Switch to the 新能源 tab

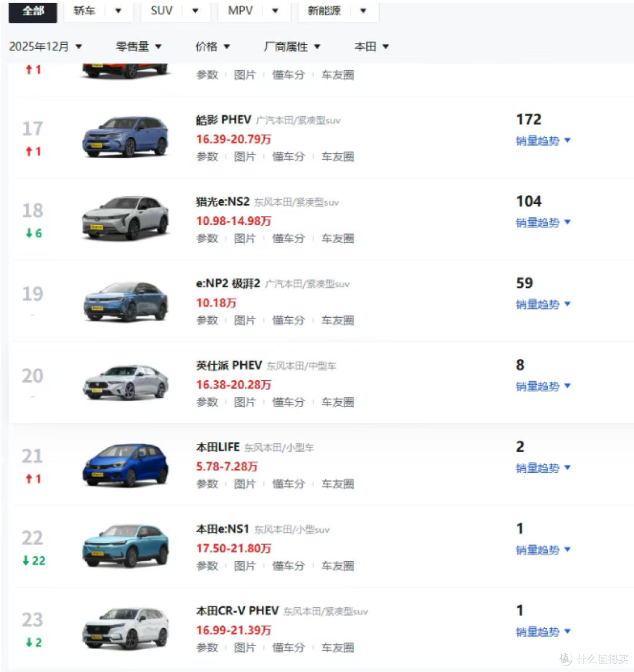tap(324, 11)
